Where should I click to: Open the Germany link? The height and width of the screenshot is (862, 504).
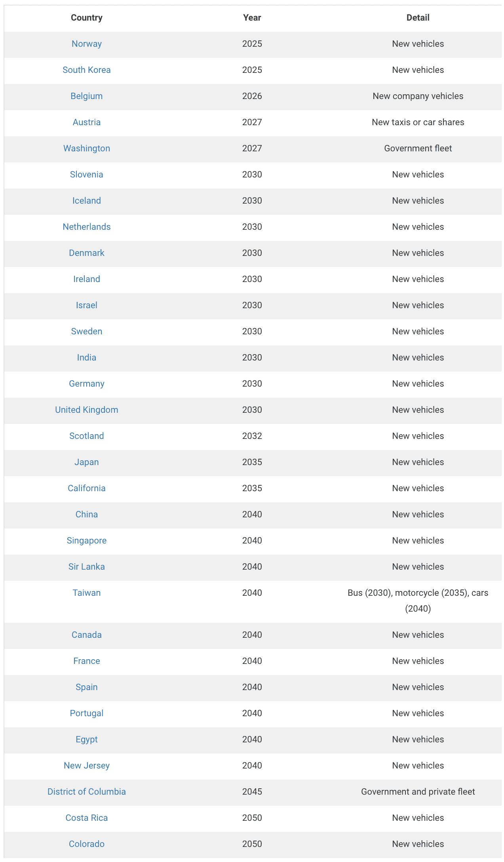click(86, 384)
